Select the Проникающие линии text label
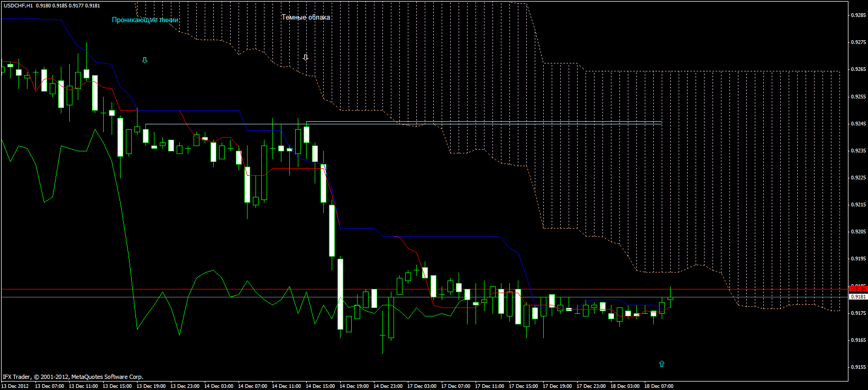Viewport: 868px width, 390px height. pyautogui.click(x=145, y=20)
